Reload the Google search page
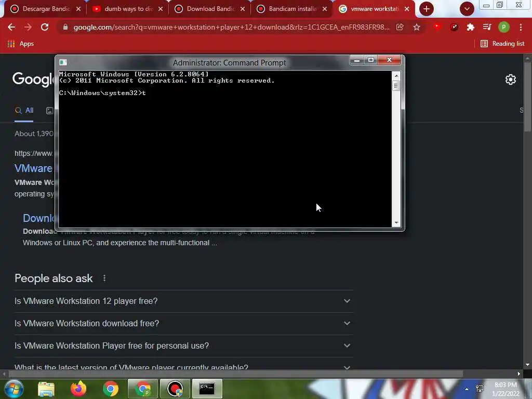Screen dimensions: 532x399 tap(45, 27)
